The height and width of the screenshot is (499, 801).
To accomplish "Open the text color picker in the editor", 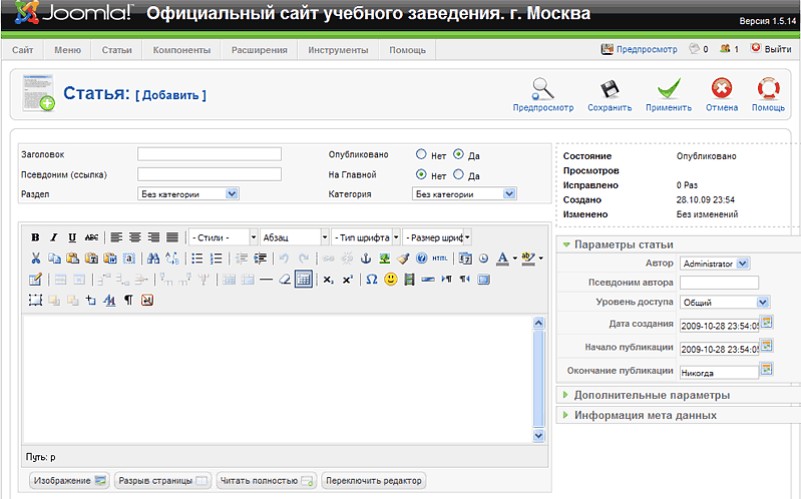I will [503, 258].
